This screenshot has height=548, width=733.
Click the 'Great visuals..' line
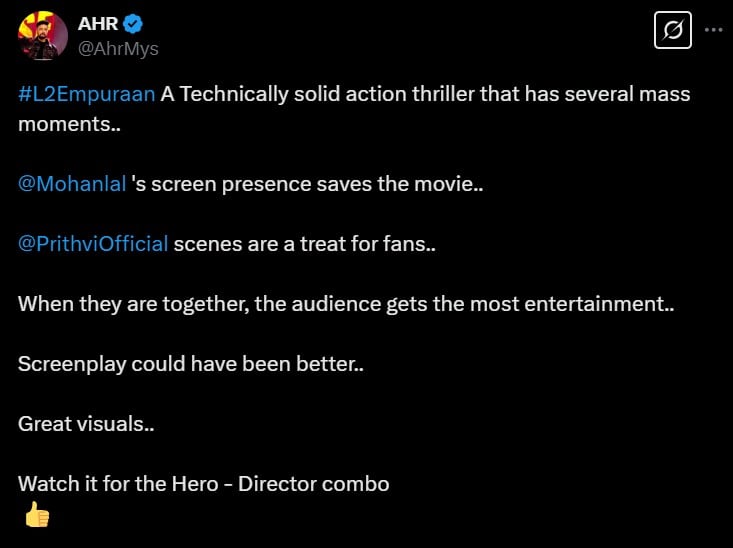[x=86, y=424]
